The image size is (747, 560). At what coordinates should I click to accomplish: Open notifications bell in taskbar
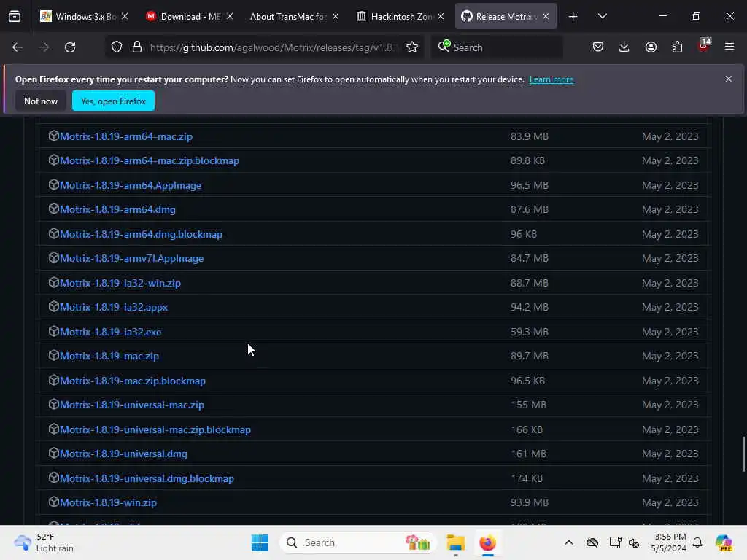click(x=697, y=542)
